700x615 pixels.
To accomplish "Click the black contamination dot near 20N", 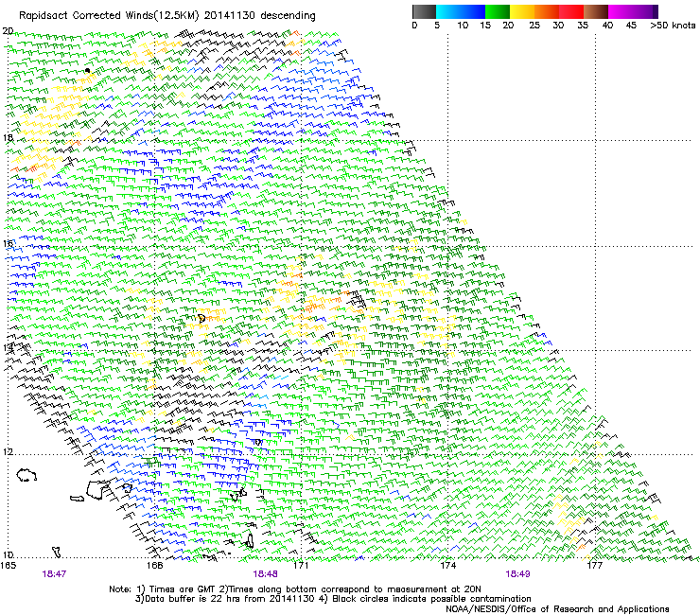I will [x=87, y=71].
